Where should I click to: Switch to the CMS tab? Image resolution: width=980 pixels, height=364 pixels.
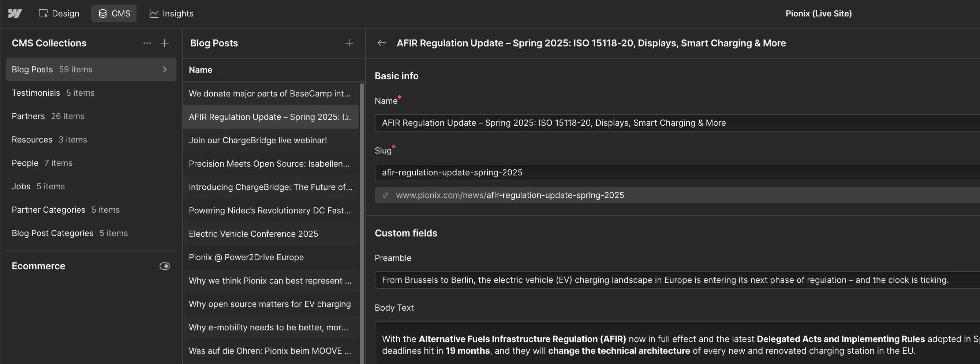[x=114, y=14]
